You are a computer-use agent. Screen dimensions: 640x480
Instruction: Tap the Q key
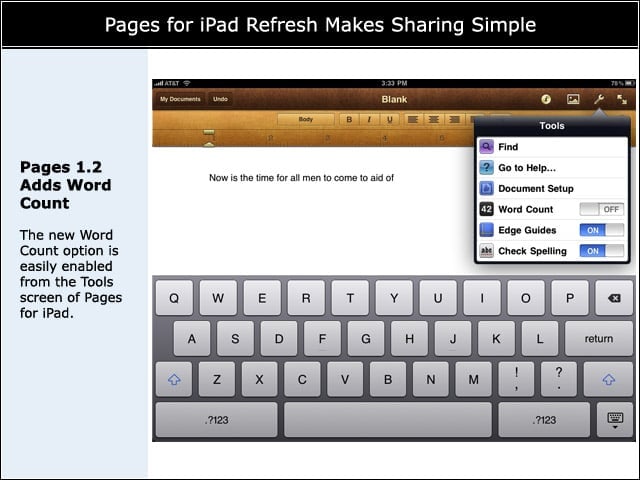pos(174,298)
